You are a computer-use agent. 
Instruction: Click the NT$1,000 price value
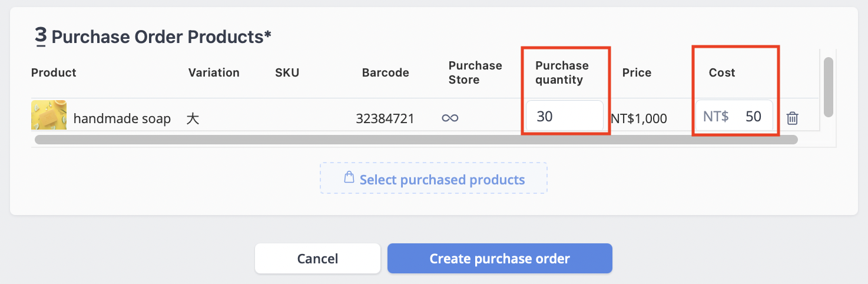coord(639,118)
